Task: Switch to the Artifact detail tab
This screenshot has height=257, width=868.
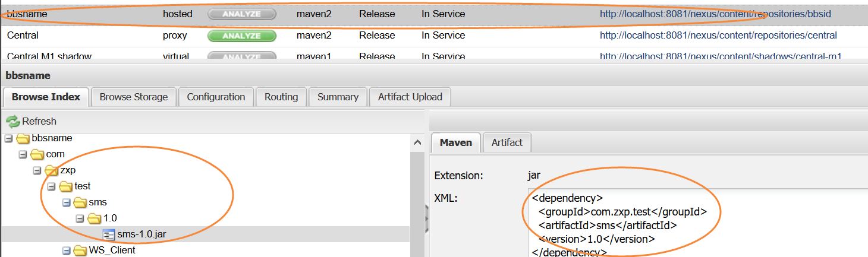Action: point(507,142)
